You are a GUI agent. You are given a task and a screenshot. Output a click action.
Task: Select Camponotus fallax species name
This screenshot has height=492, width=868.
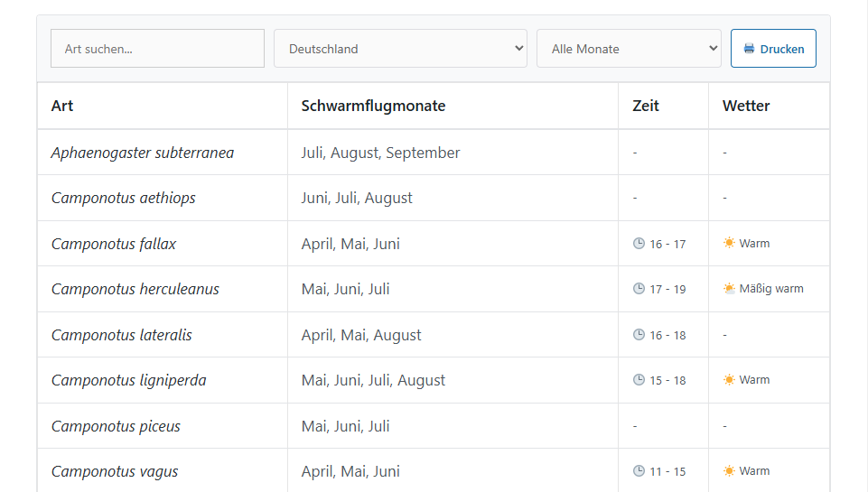pyautogui.click(x=114, y=244)
